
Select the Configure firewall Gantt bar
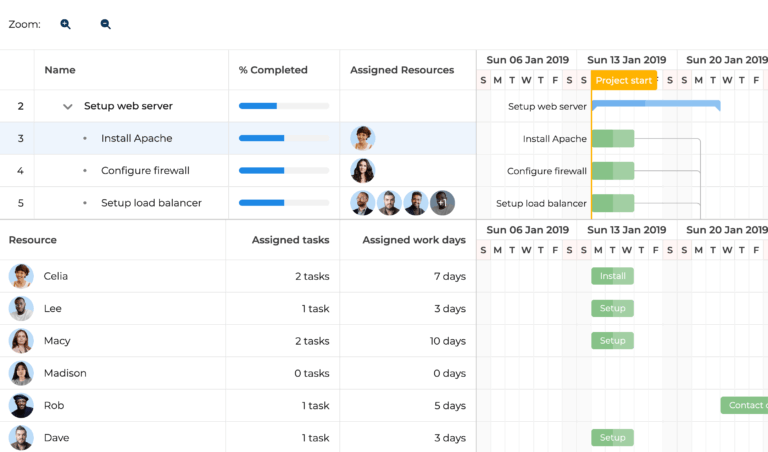pos(613,171)
